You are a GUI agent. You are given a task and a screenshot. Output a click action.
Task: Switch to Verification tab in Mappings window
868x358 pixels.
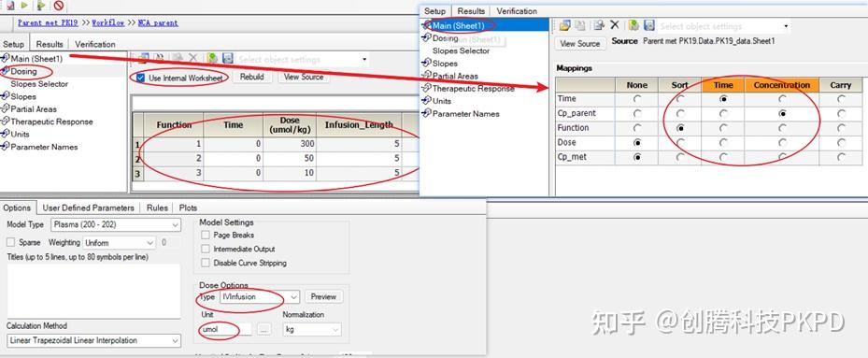pyautogui.click(x=517, y=10)
